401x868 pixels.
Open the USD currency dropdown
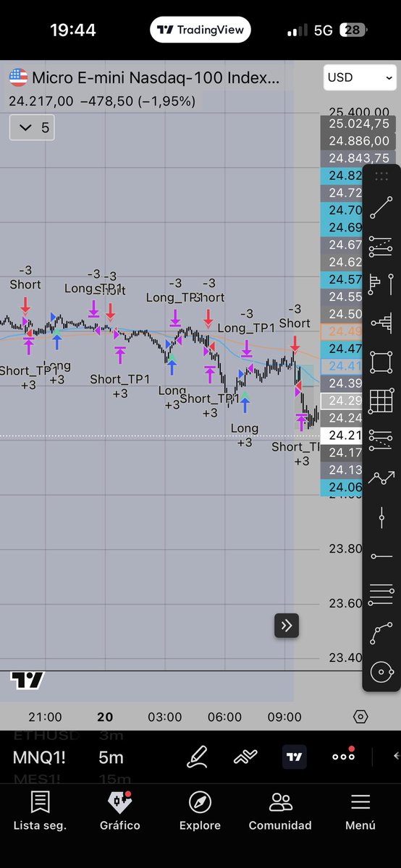(360, 77)
